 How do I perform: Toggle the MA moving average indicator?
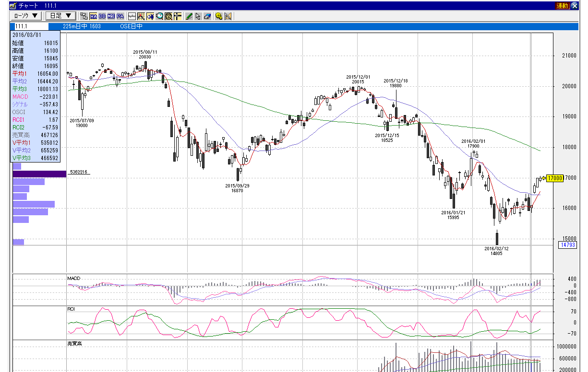(93, 16)
